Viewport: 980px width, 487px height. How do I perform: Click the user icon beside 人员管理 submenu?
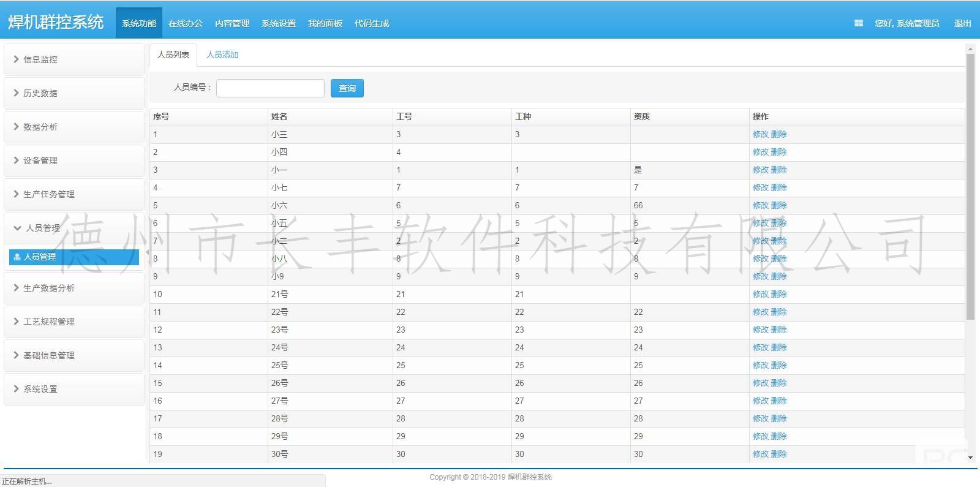click(17, 257)
